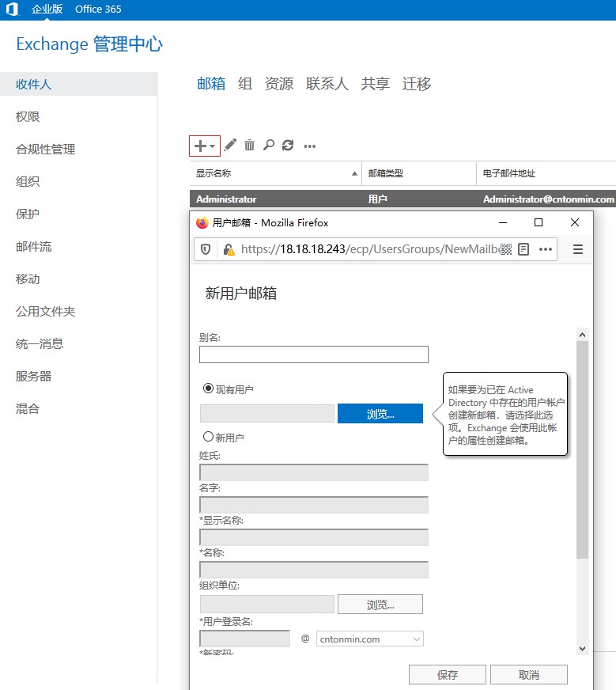Open the Firefox hamburger menu
616x690 pixels.
[578, 249]
